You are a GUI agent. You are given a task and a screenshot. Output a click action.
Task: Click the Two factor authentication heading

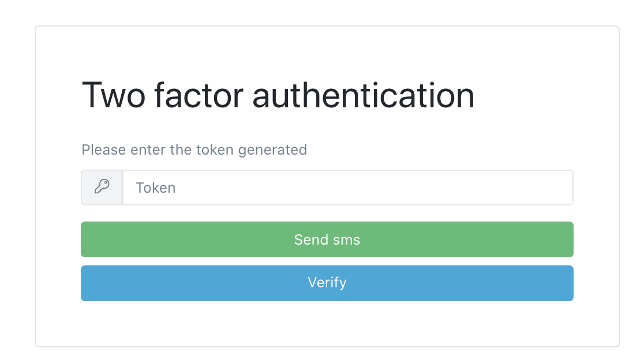[x=278, y=96]
